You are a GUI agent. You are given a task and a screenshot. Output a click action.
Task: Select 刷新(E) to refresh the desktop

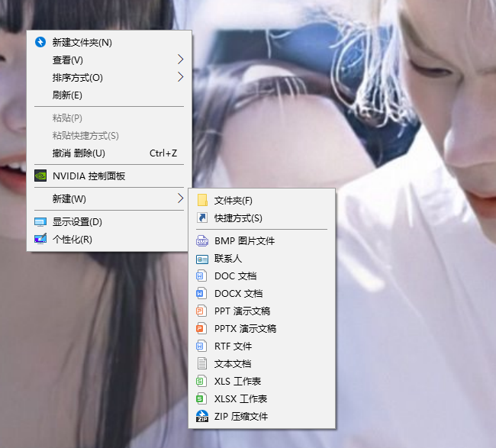coord(67,95)
